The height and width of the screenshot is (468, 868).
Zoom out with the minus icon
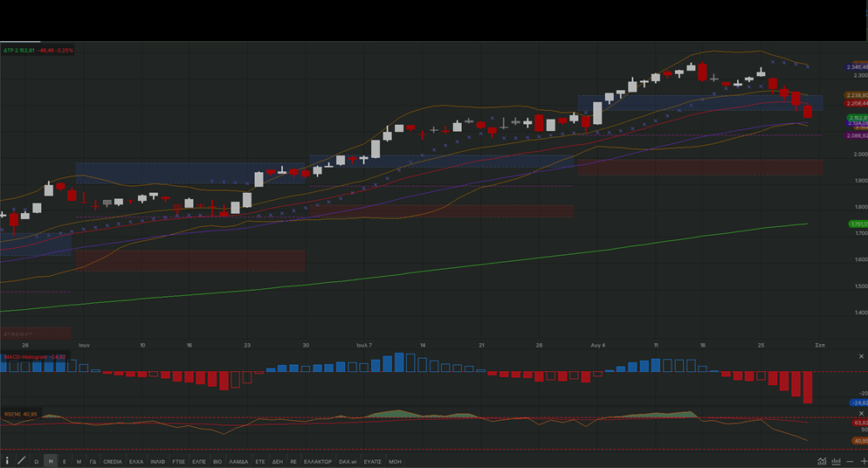[850, 461]
